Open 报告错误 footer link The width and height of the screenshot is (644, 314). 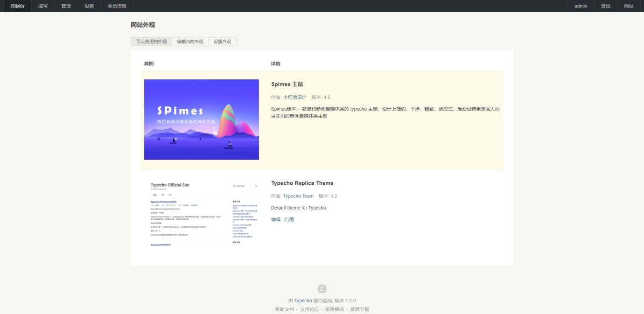tap(335, 309)
